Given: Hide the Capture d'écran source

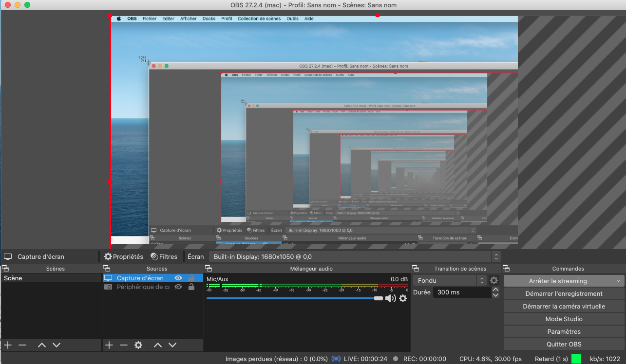Looking at the screenshot, I should click(178, 278).
